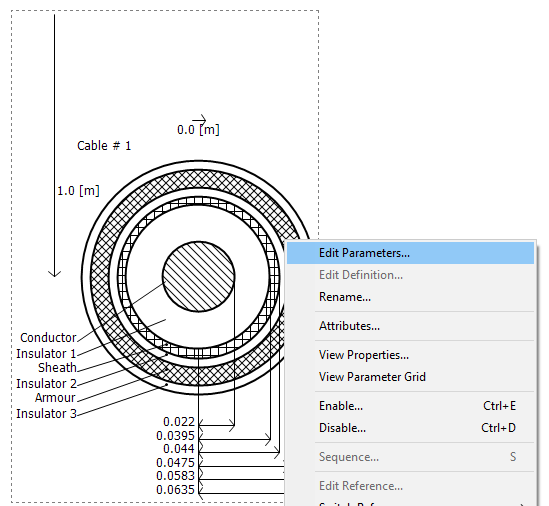This screenshot has height=506, width=549.
Task: Open View Parameter Grid
Action: pyautogui.click(x=410, y=377)
